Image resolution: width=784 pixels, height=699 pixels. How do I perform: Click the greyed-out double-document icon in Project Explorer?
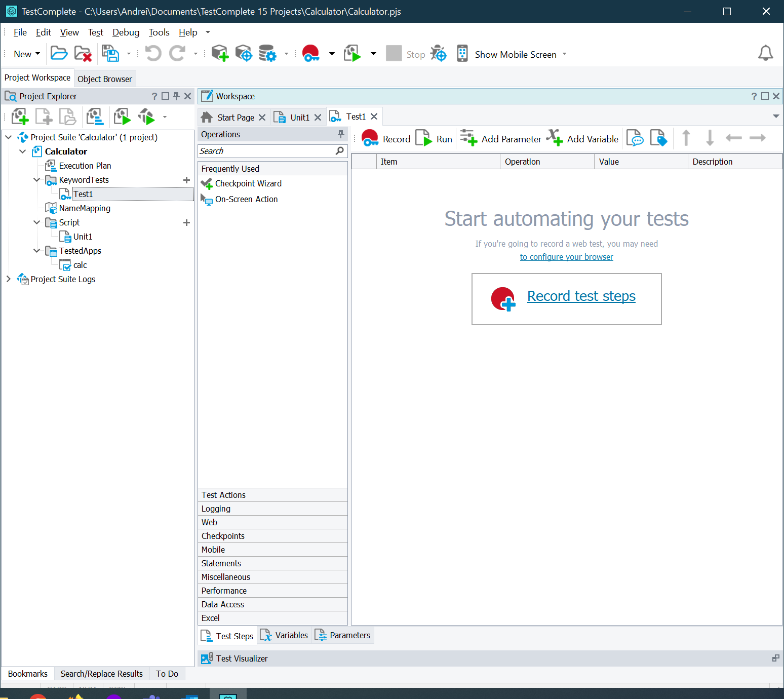pyautogui.click(x=67, y=117)
